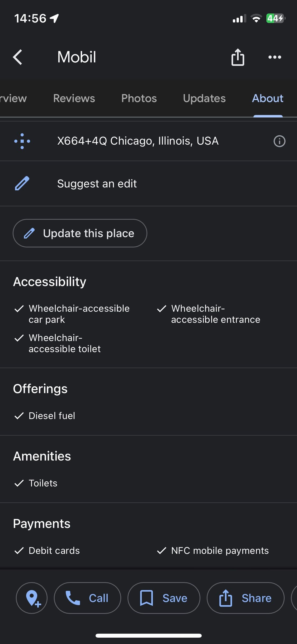Tap the location arrow in status bar
This screenshot has width=297, height=644.
tap(54, 19)
